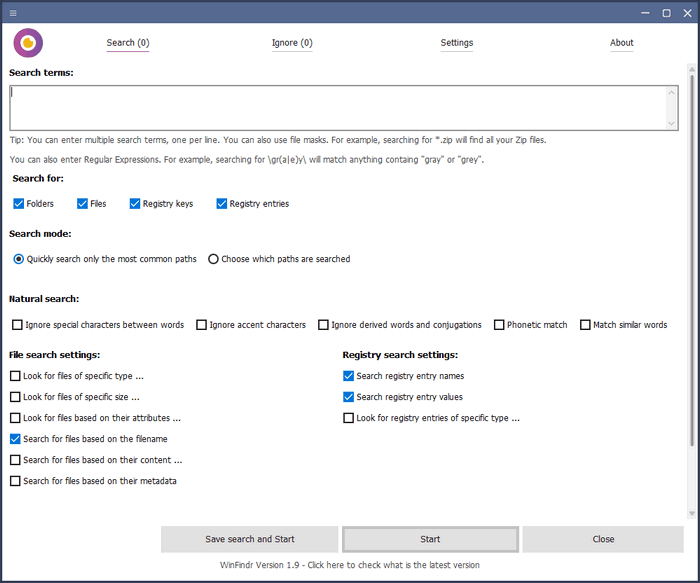The image size is (700, 583).
Task: Click the latest version check link
Action: point(350,565)
